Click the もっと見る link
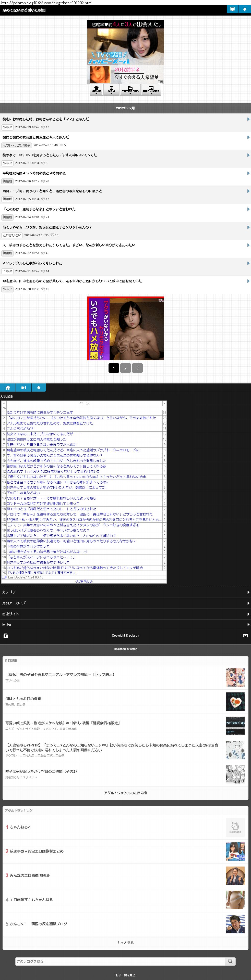Viewport: 251px width, 980px height. pyautogui.click(x=125, y=942)
